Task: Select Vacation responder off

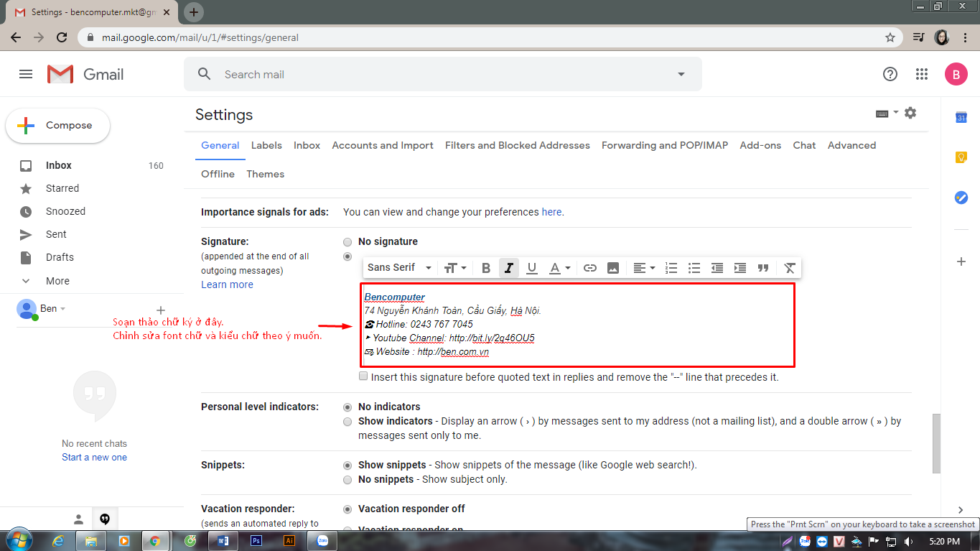Action: click(347, 509)
